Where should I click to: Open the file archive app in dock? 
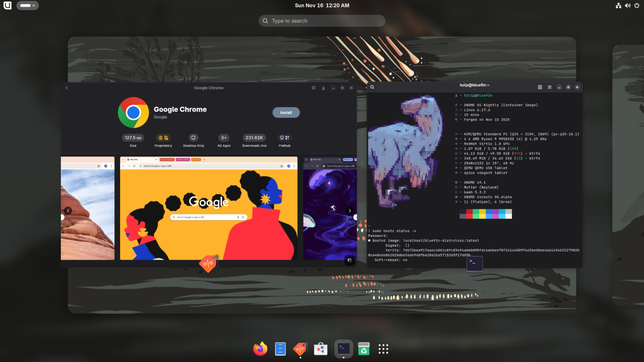[280, 349]
